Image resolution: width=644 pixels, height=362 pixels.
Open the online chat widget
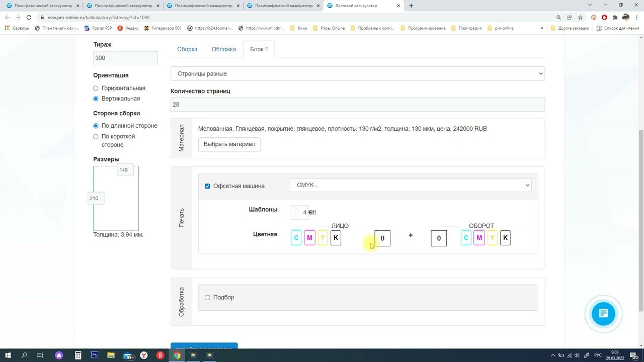603,314
